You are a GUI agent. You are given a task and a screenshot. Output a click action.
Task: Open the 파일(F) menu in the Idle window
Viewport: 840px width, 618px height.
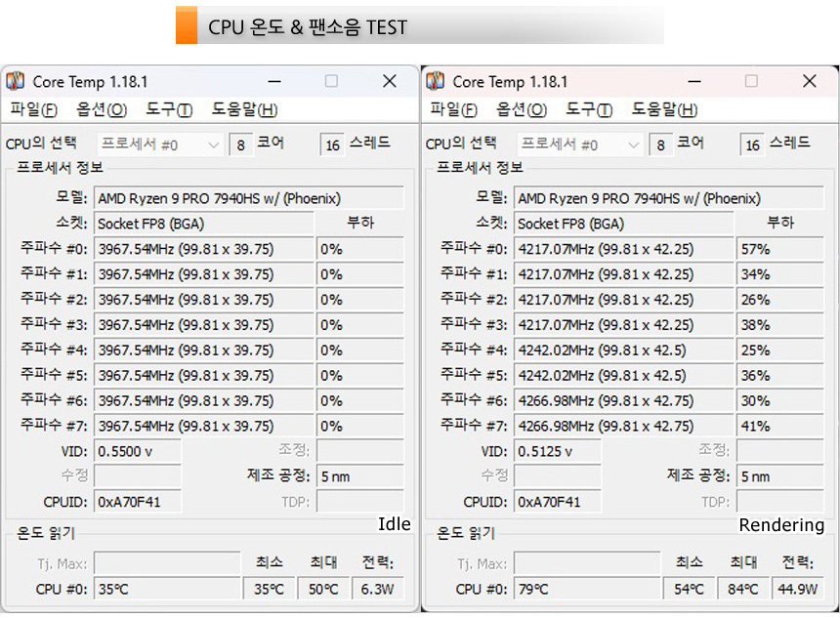point(33,109)
